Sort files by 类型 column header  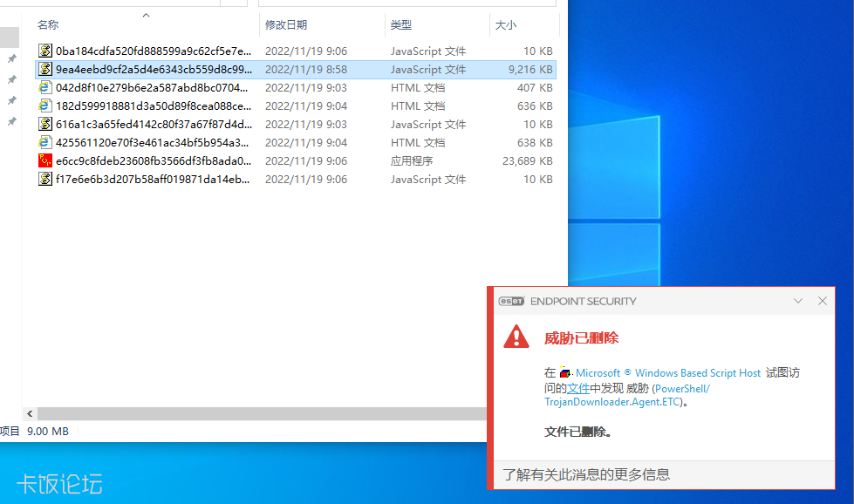coord(401,25)
